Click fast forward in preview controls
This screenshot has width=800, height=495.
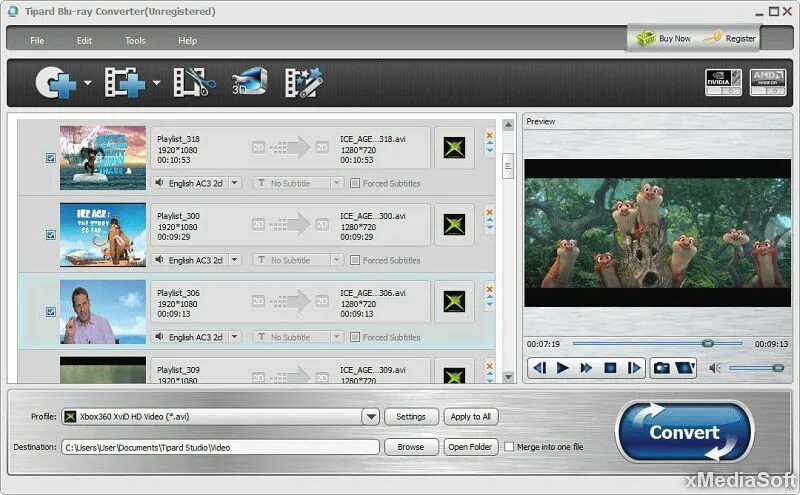(586, 367)
